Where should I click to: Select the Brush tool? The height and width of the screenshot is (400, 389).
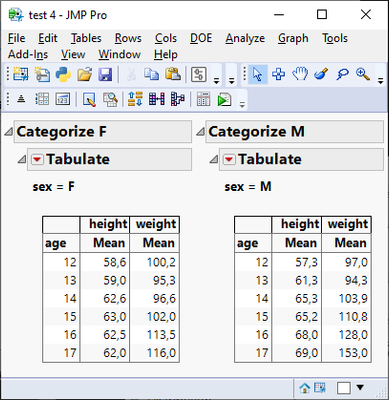[x=321, y=74]
